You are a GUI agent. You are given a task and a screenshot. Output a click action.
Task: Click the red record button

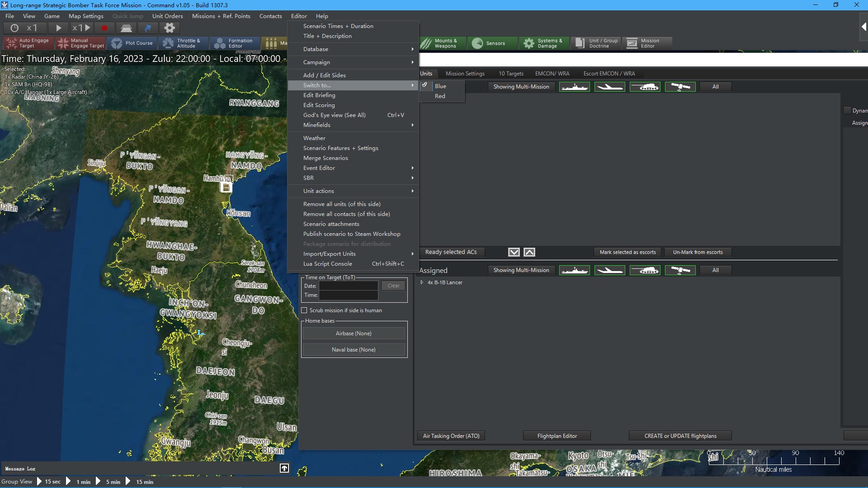104,28
